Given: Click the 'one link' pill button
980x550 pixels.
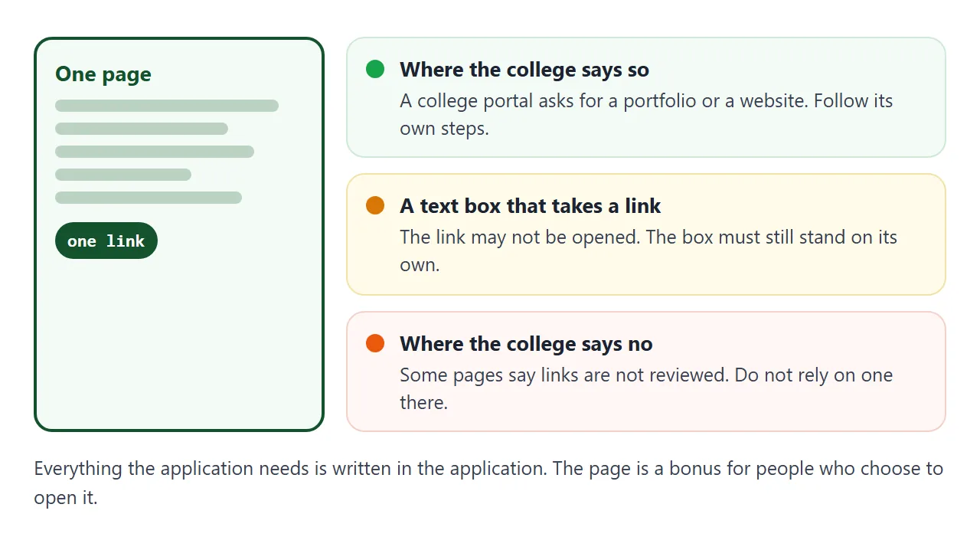Looking at the screenshot, I should (x=106, y=241).
